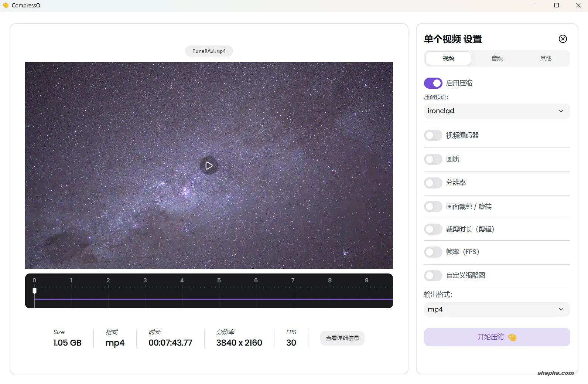Screen dimensions: 588x384
Task: Click the format value mp4 in info row
Action: (x=115, y=343)
